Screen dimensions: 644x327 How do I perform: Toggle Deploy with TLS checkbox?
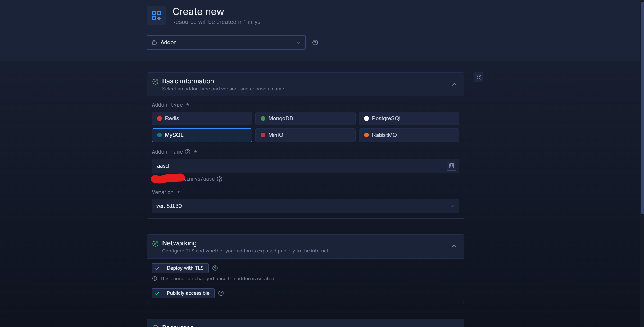click(x=157, y=268)
